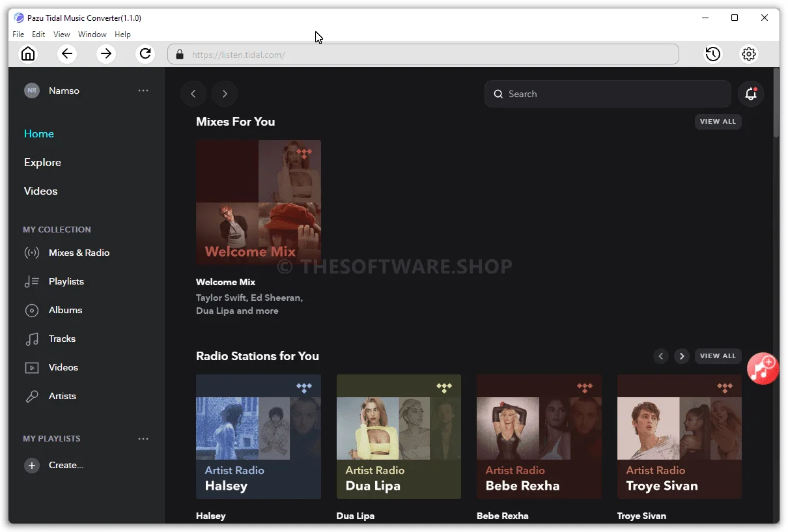
Task: Open the account options dots next to Namso
Action: point(143,91)
